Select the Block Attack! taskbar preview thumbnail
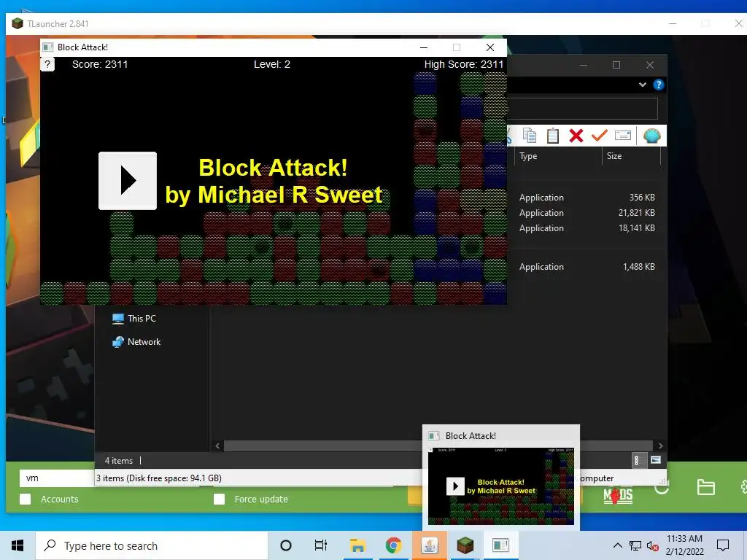Image resolution: width=747 pixels, height=560 pixels. point(501,478)
